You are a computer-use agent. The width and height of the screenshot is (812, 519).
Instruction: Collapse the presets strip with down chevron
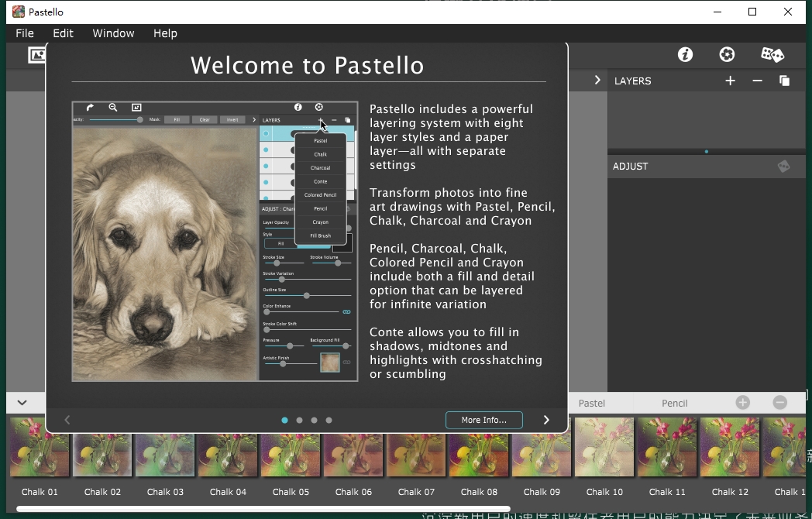tap(22, 403)
